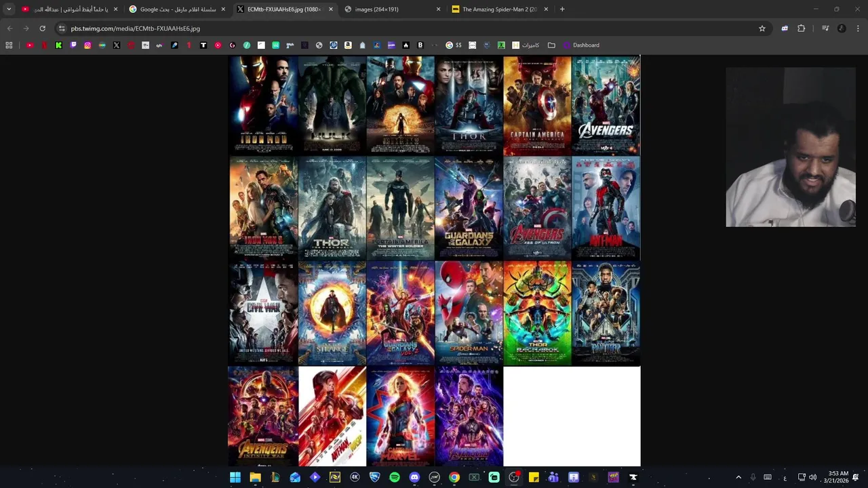Viewport: 868px width, 488px height.
Task: Open Microsoft Teams from the taskbar
Action: tap(553, 477)
